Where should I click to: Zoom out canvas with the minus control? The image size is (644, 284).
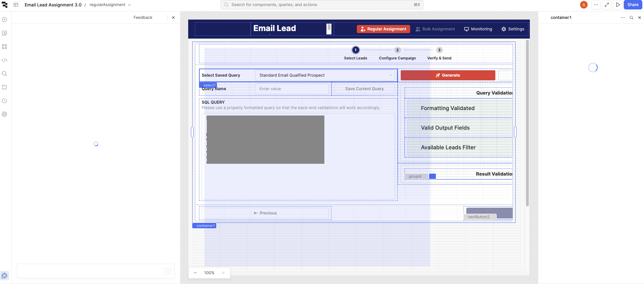click(x=195, y=273)
